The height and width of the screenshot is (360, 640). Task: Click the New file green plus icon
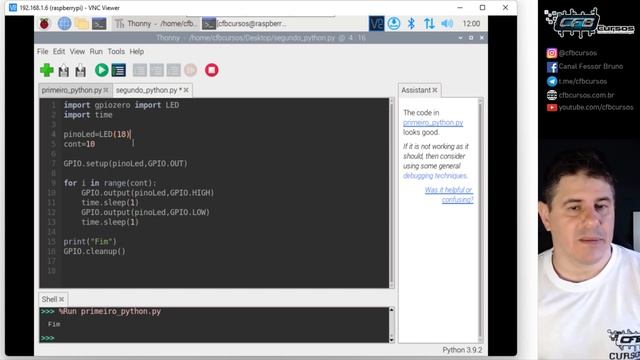tap(47, 70)
